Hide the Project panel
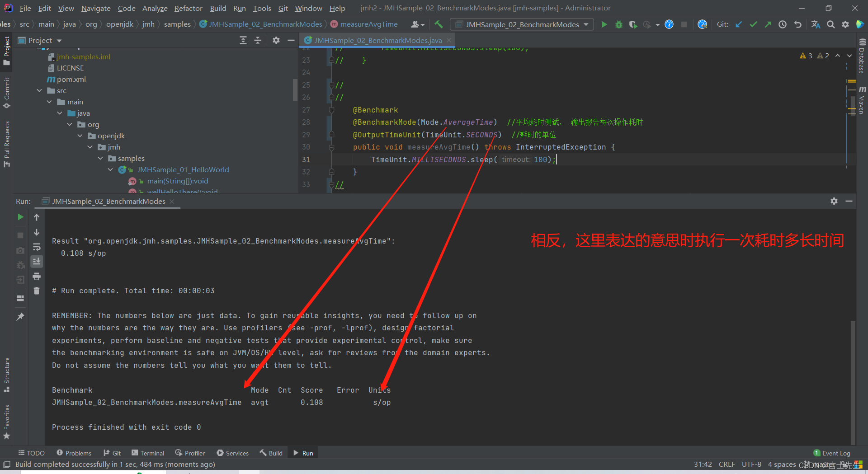Image resolution: width=868 pixels, height=474 pixels. pyautogui.click(x=291, y=40)
